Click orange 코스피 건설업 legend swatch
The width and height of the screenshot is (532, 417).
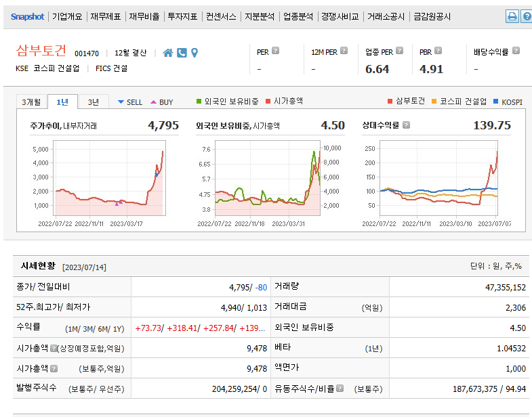coord(434,101)
